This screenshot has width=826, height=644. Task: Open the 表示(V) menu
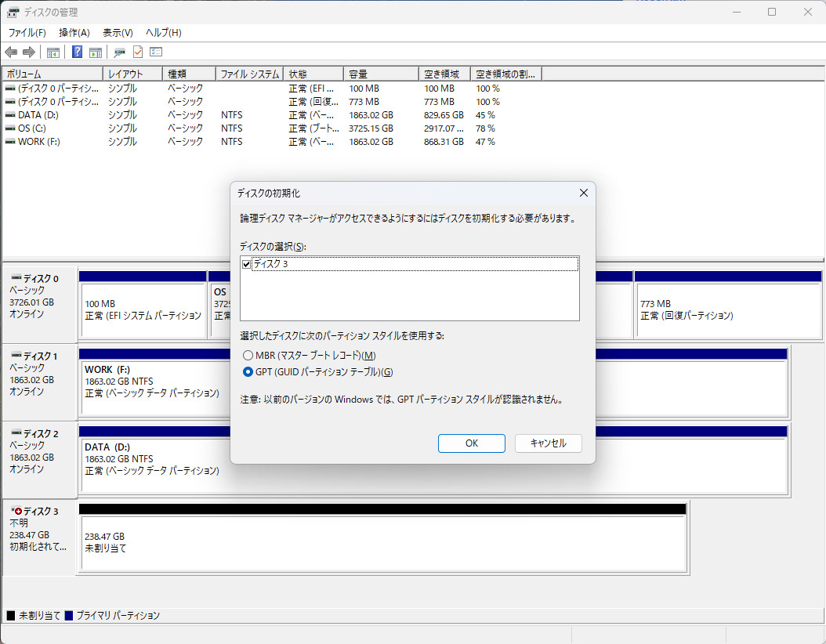(x=117, y=32)
